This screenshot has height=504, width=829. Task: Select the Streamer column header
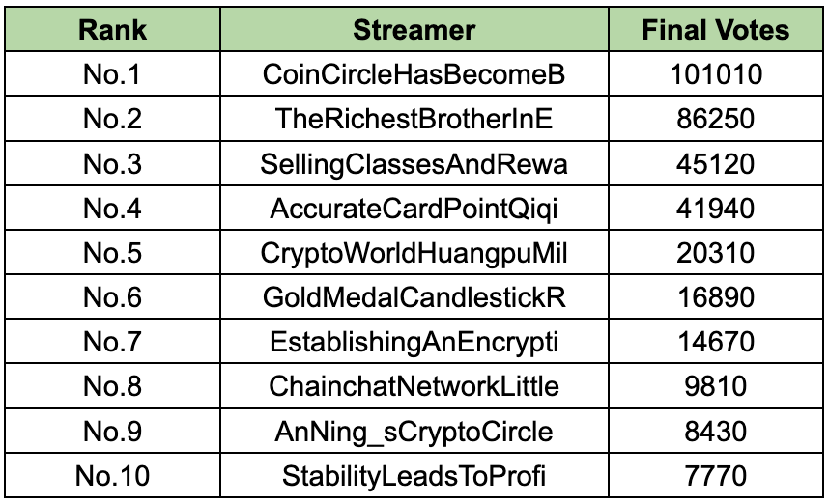click(414, 30)
